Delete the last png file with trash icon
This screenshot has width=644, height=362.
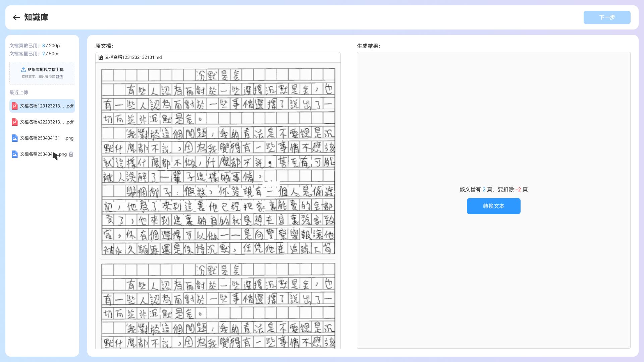71,154
